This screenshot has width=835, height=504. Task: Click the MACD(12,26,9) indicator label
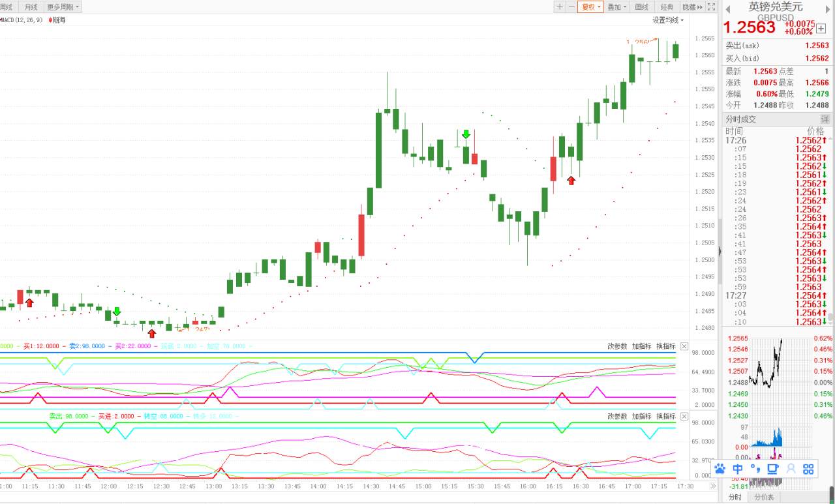pos(22,20)
